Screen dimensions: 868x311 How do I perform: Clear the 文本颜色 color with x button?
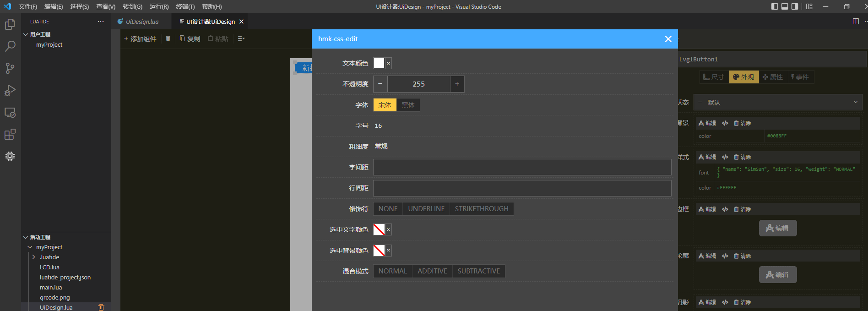(x=388, y=63)
